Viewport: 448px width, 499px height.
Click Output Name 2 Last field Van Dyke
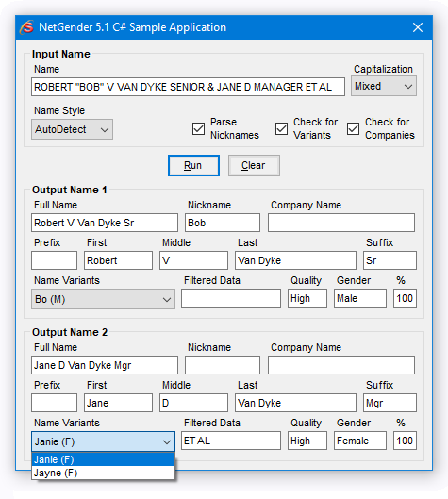[x=295, y=403]
